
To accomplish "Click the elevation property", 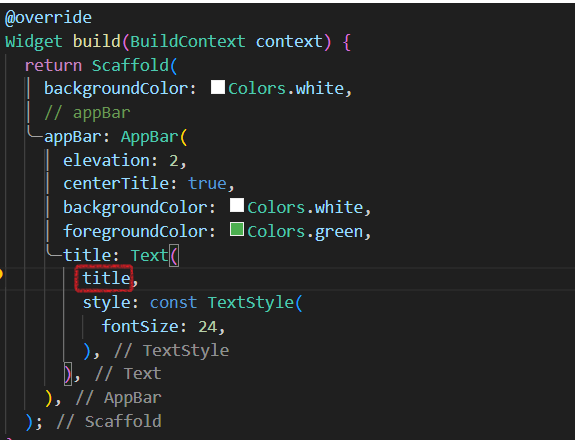I will [x=110, y=161].
